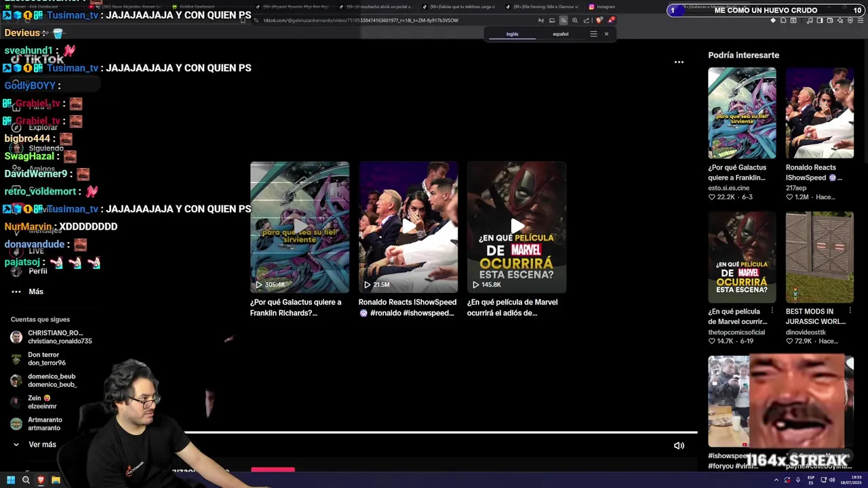Open Windows taskbar search
Image resolution: width=868 pixels, height=488 pixels.
[x=26, y=480]
